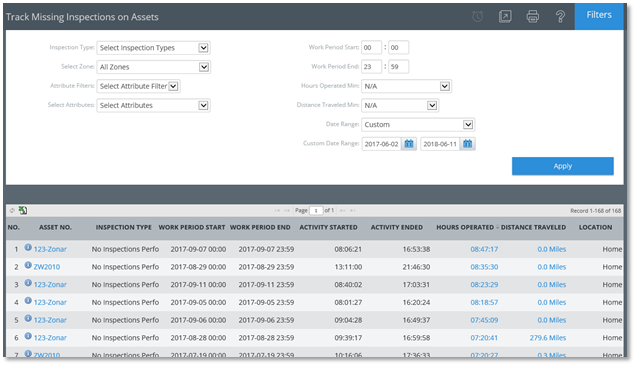Open hours link 07:20:41
636x366 pixels.
tap(484, 338)
